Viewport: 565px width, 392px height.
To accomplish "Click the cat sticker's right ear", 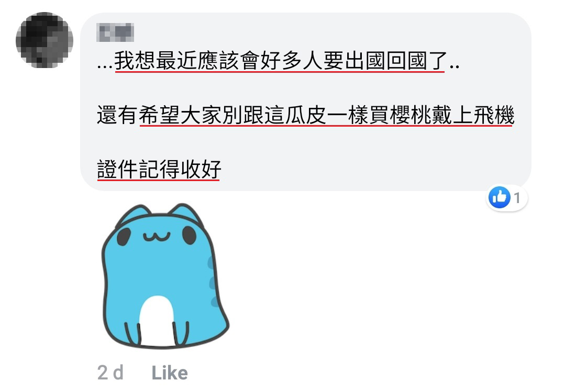I will pyautogui.click(x=186, y=214).
